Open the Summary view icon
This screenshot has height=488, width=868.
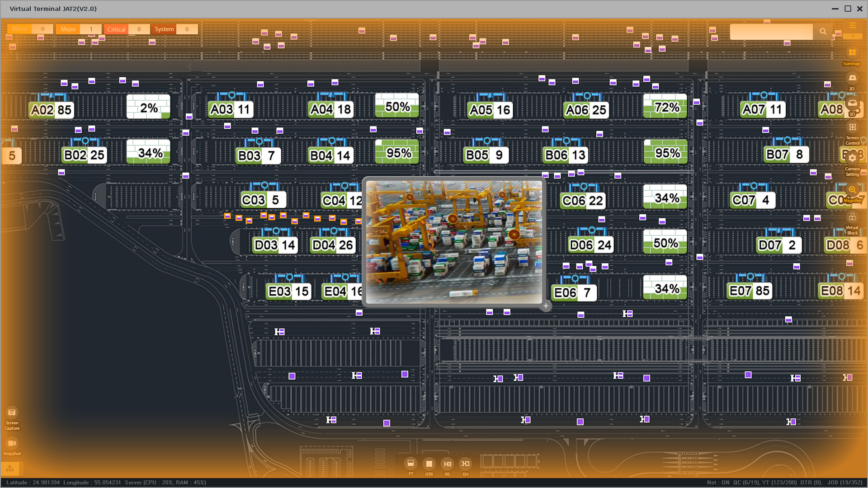pyautogui.click(x=852, y=53)
